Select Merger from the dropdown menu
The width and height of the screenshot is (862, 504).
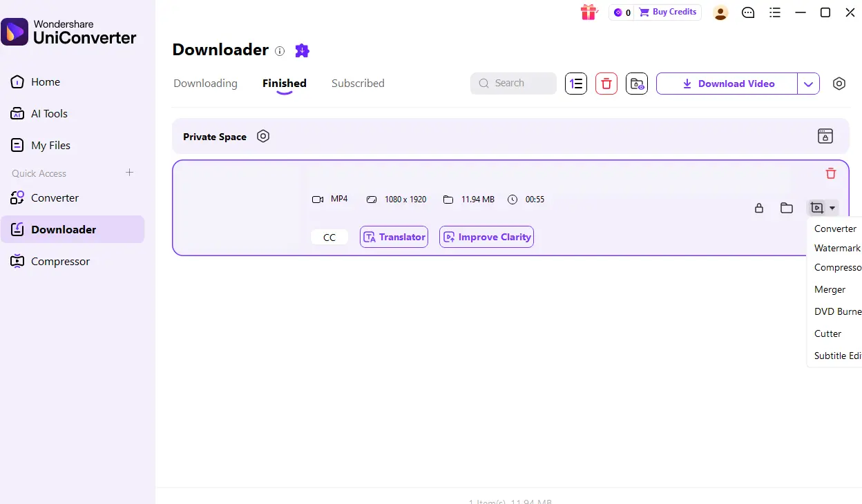click(830, 289)
